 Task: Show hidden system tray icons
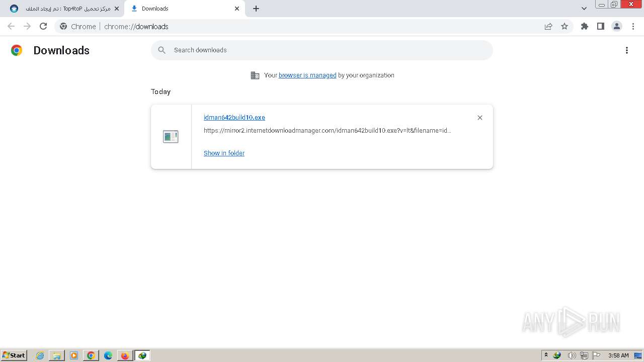click(546, 355)
